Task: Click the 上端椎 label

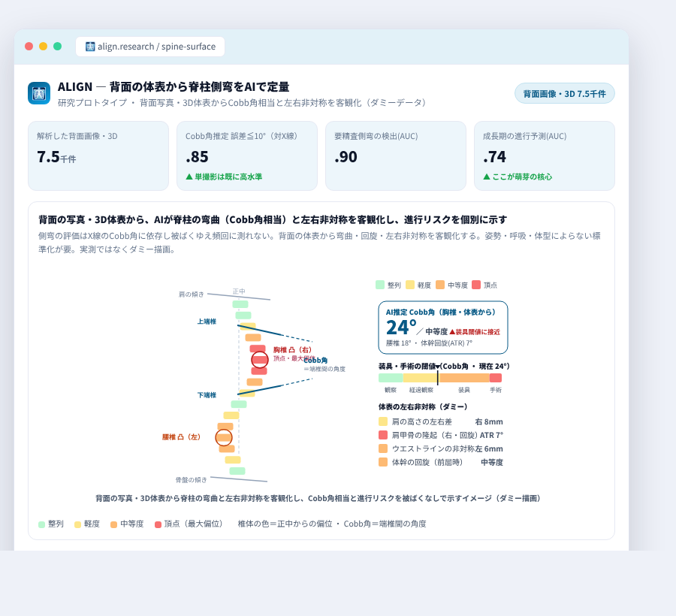Action: (x=207, y=322)
